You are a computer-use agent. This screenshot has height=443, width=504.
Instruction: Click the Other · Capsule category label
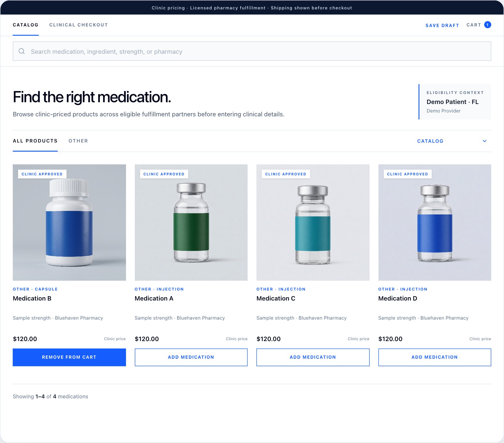click(x=35, y=289)
